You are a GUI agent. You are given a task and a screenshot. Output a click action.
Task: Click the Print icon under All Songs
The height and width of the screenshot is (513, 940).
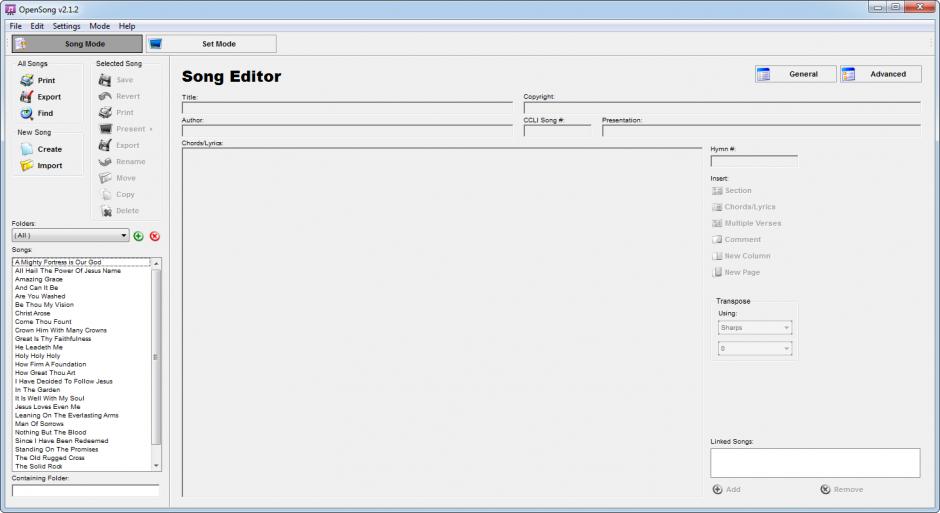tap(27, 80)
